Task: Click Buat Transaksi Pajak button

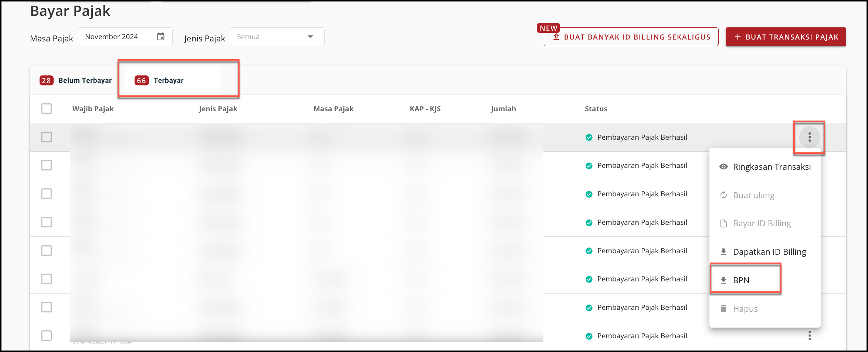Action: [786, 37]
